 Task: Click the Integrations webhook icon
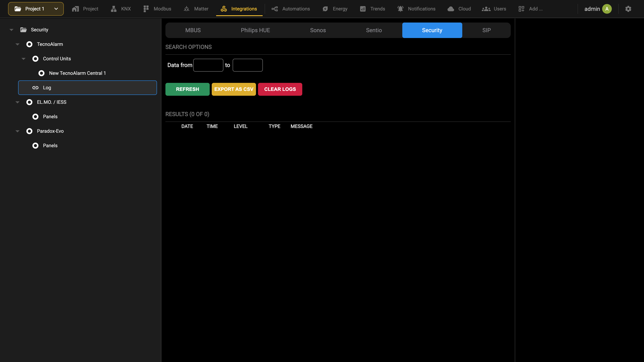point(224,9)
